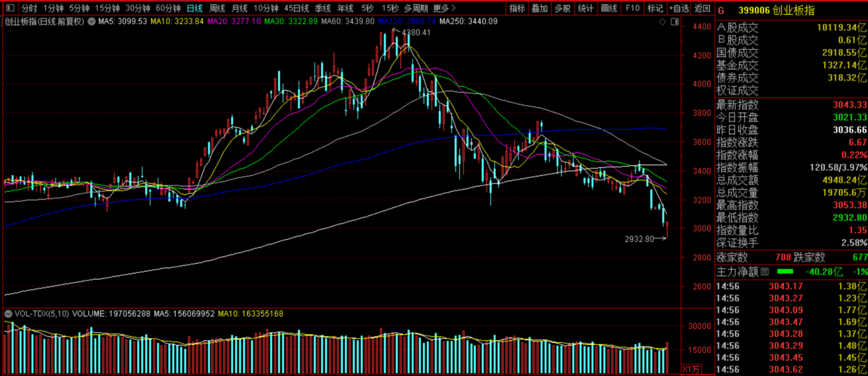Select the 5秒 period
868x376 pixels.
[367, 9]
